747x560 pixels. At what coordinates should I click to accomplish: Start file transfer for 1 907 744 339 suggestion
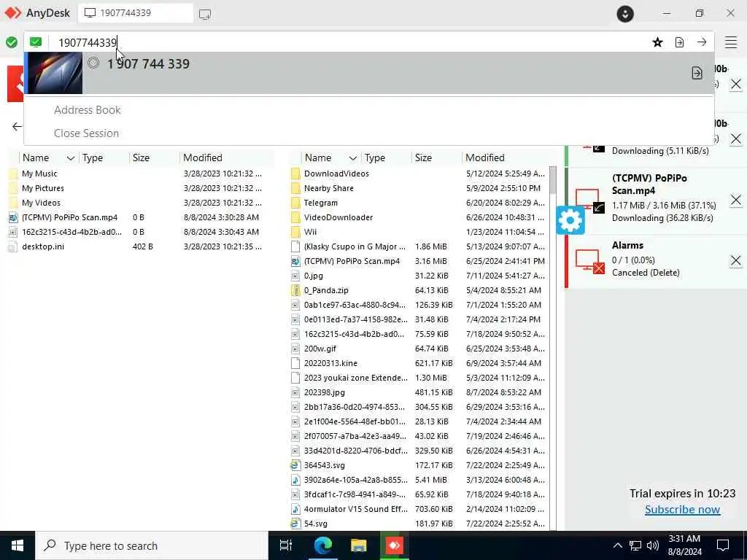697,73
